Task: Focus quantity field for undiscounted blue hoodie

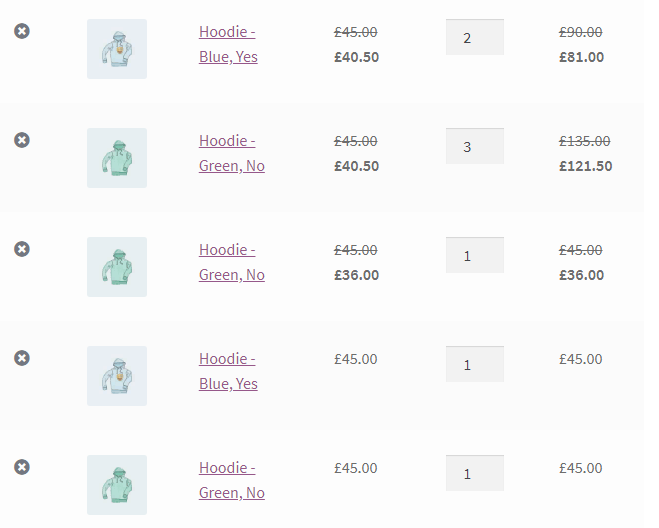Action: tap(475, 364)
